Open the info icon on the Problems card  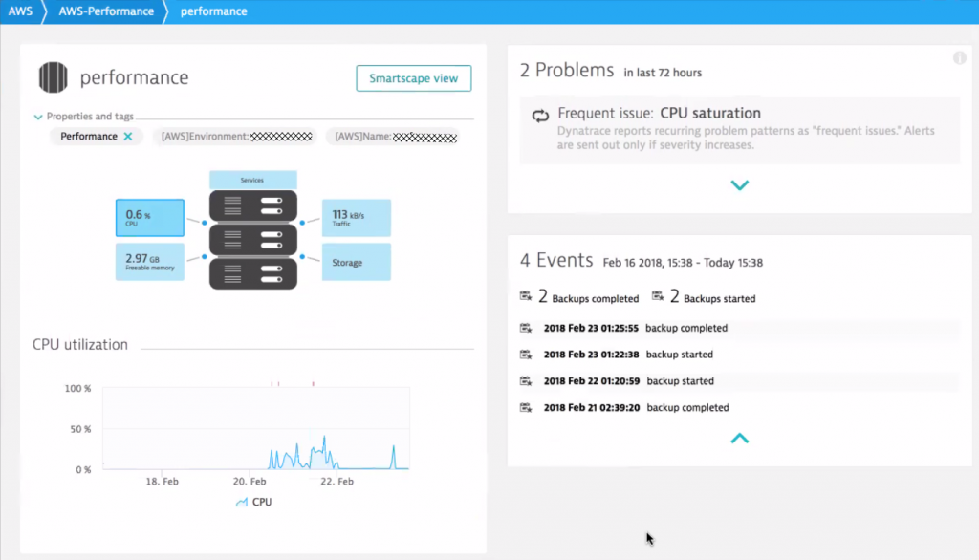[960, 58]
